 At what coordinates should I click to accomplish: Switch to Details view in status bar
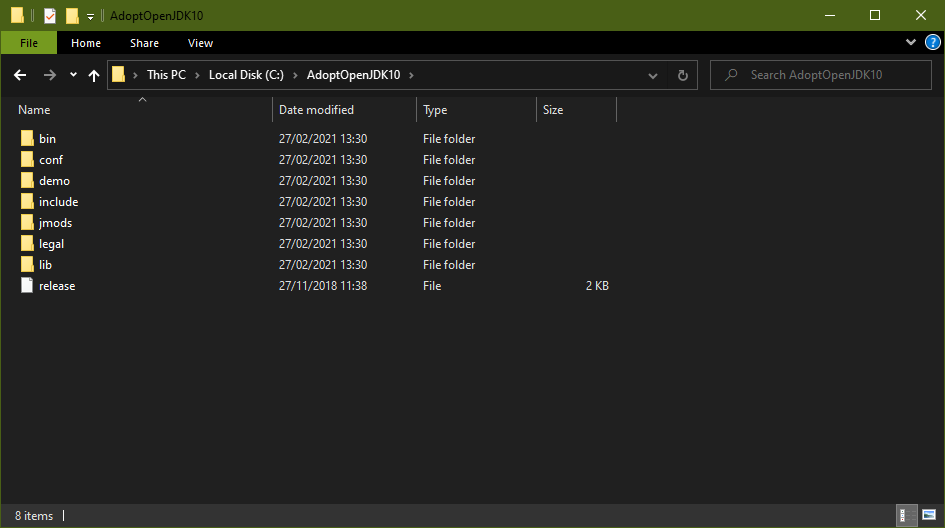907,515
